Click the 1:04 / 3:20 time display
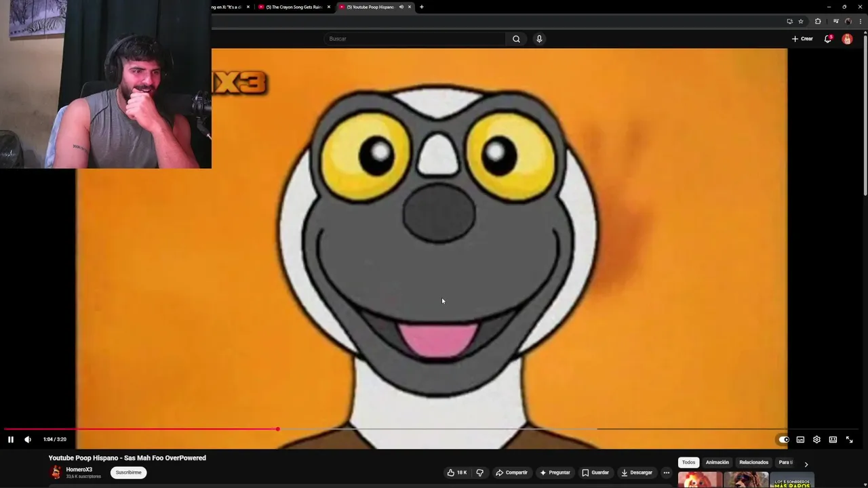 click(x=55, y=439)
